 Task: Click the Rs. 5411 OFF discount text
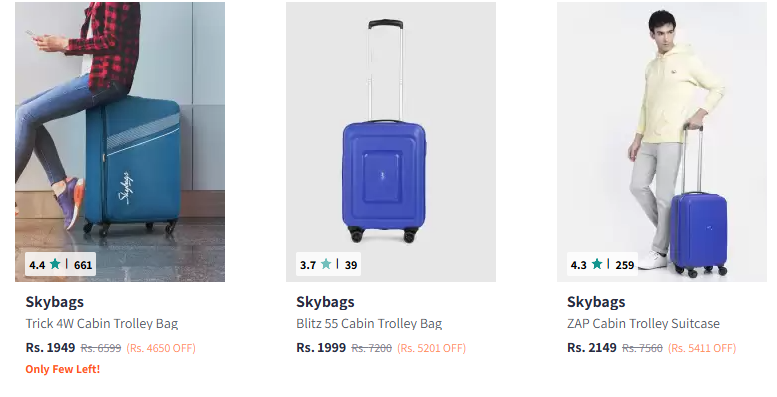(x=702, y=348)
